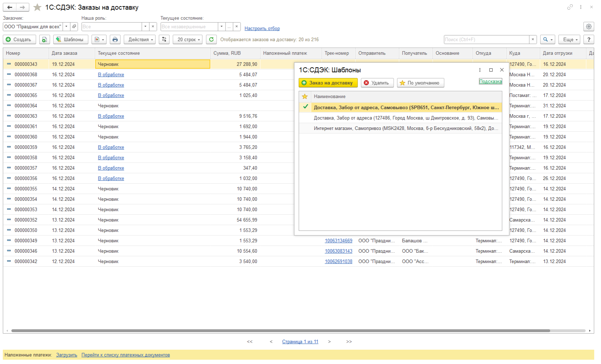Open help with the question mark button
Image resolution: width=601 pixels, height=364 pixels.
click(x=589, y=39)
